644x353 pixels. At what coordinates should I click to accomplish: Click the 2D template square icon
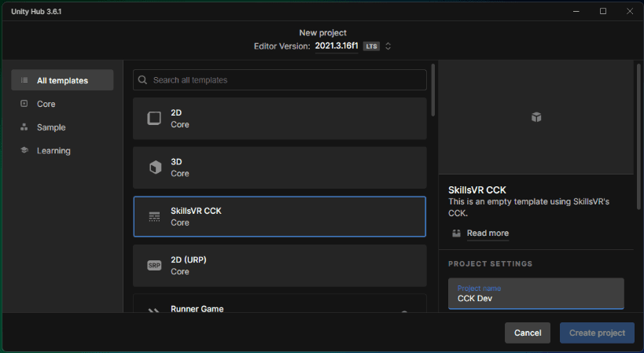(154, 118)
